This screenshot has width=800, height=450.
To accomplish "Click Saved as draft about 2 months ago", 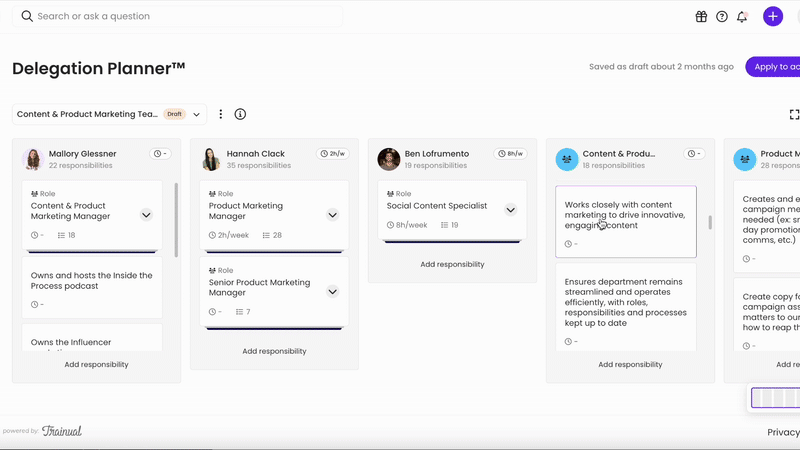I will tap(661, 67).
